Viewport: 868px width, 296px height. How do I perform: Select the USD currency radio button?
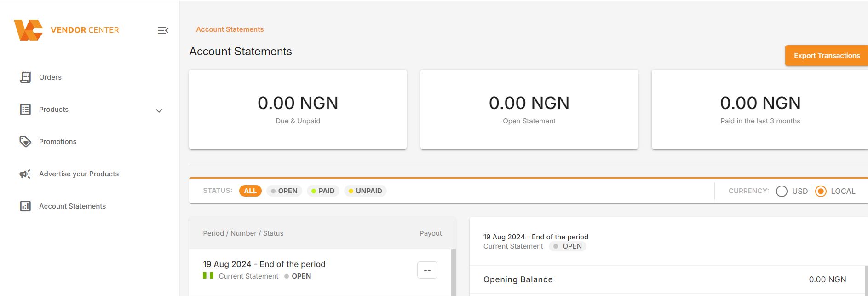coord(781,191)
